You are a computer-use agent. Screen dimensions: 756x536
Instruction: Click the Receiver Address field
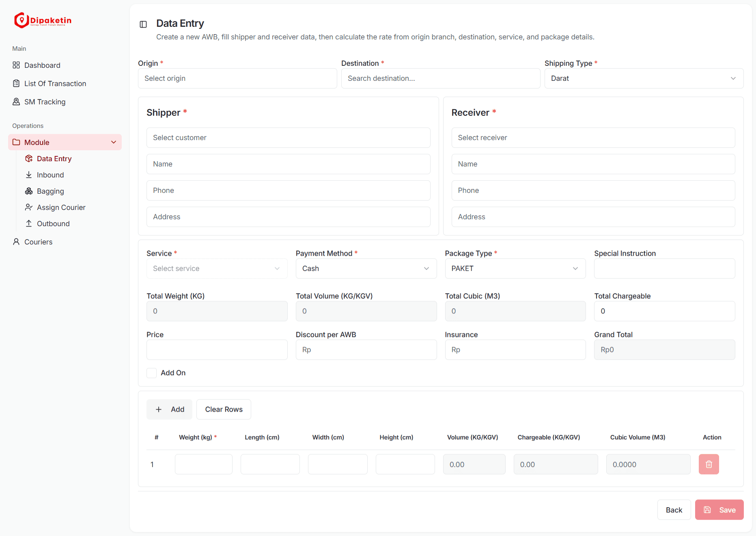593,217
